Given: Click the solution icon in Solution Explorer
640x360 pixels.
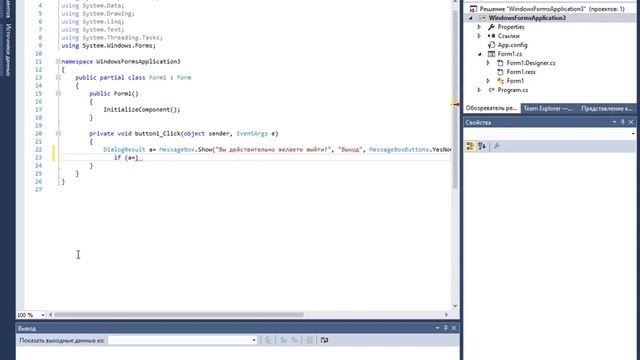Looking at the screenshot, I should click(x=473, y=9).
